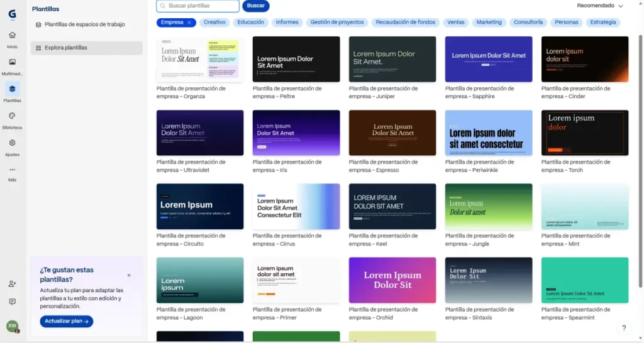Filter by Consultoría category

[528, 23]
